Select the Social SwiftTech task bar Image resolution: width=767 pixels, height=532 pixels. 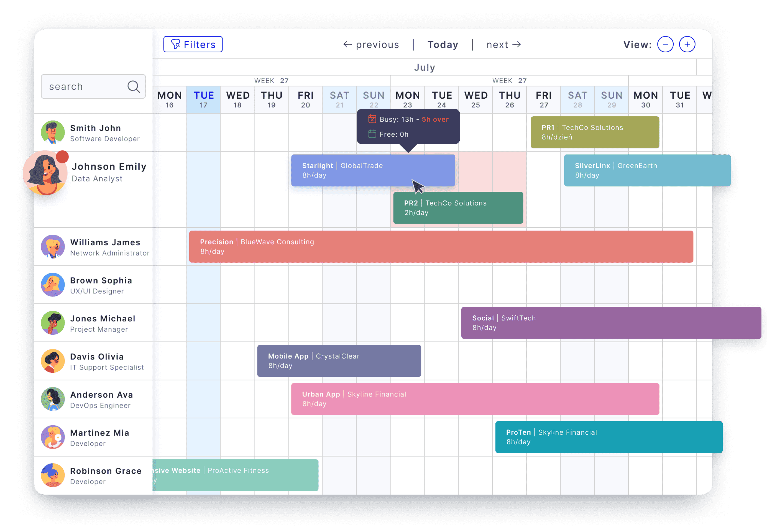[x=610, y=322]
